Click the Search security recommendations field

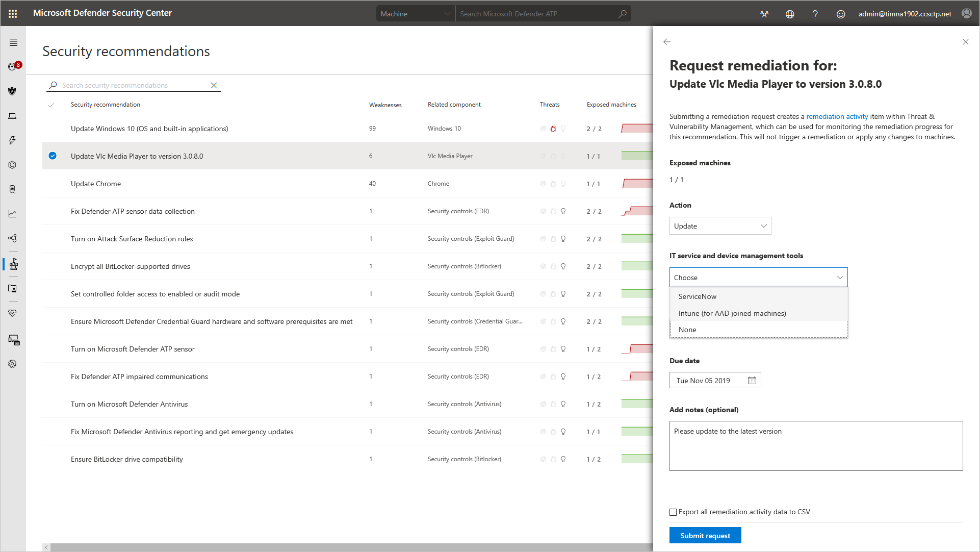133,85
